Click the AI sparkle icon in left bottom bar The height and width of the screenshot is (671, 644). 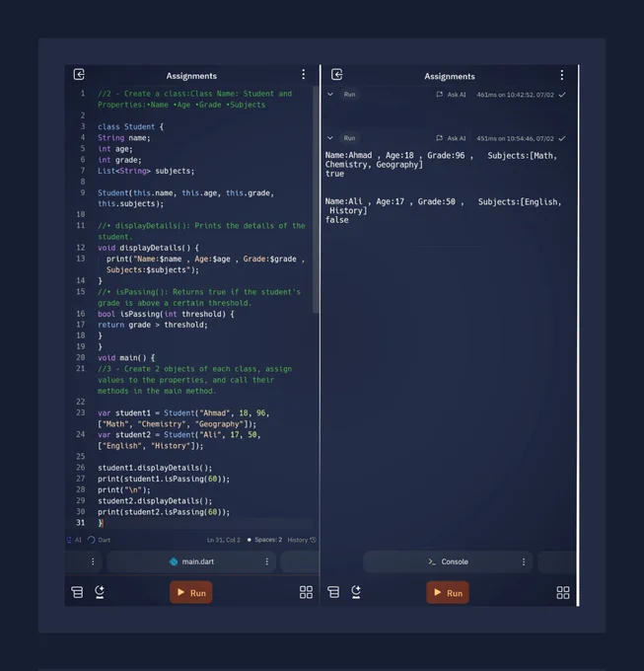pyautogui.click(x=100, y=592)
